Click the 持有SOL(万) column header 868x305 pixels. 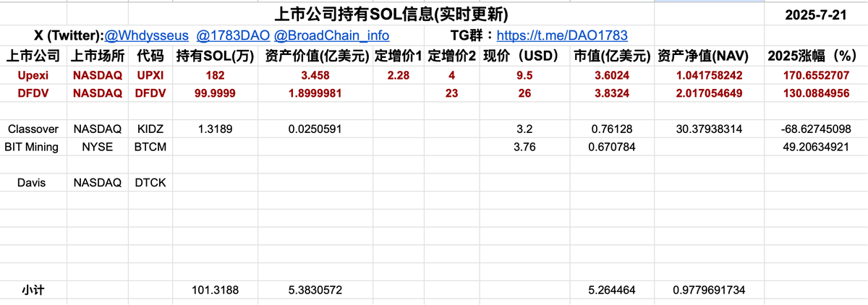click(215, 56)
